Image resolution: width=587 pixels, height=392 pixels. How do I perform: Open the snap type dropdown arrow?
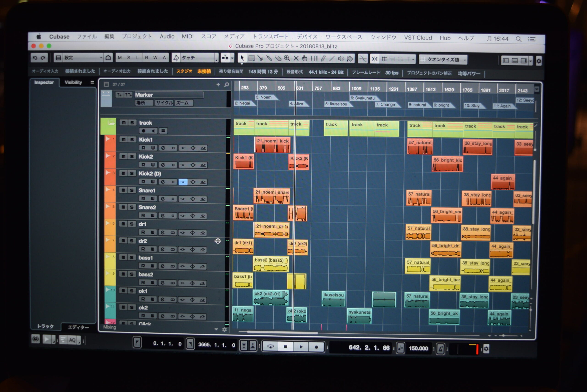413,60
